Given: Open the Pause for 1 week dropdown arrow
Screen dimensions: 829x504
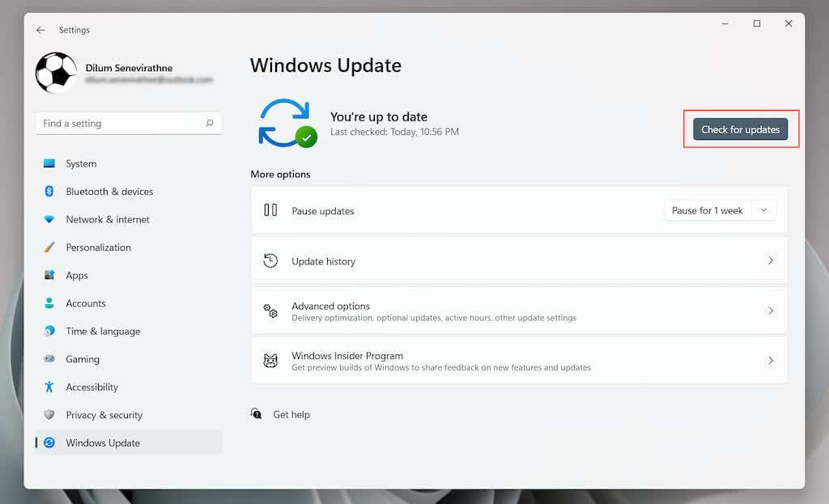Looking at the screenshot, I should pyautogui.click(x=763, y=210).
